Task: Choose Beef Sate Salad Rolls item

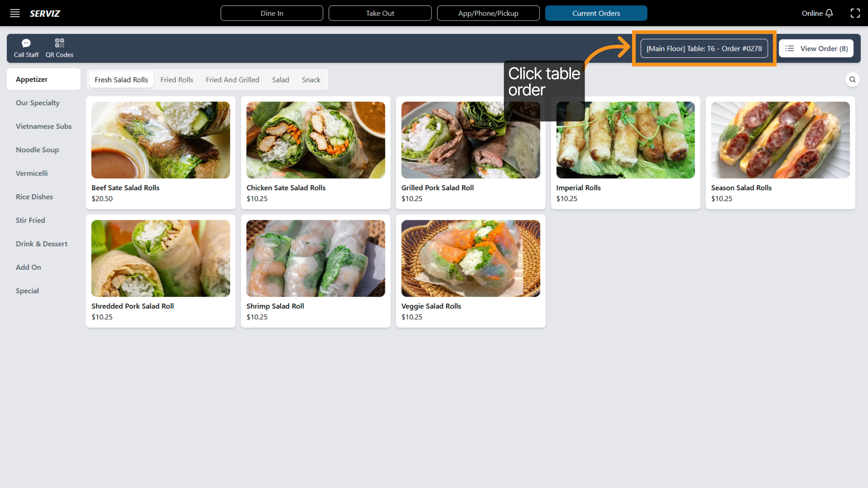Action: (x=161, y=152)
